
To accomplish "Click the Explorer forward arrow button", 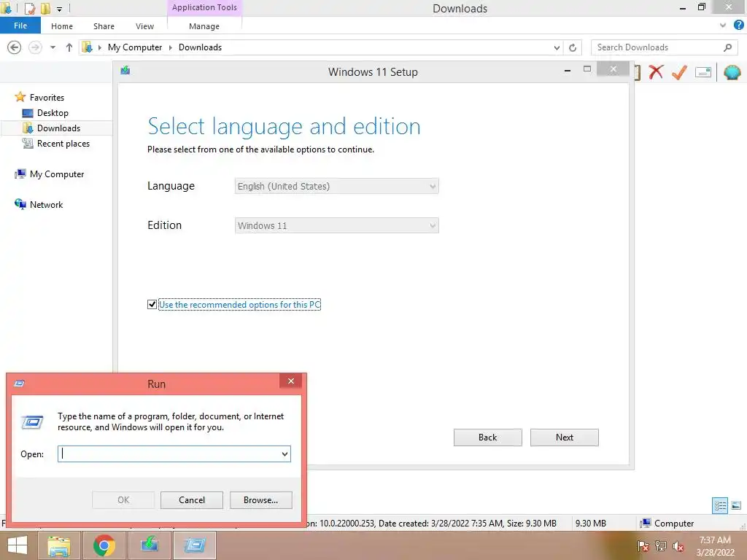I will (x=35, y=47).
